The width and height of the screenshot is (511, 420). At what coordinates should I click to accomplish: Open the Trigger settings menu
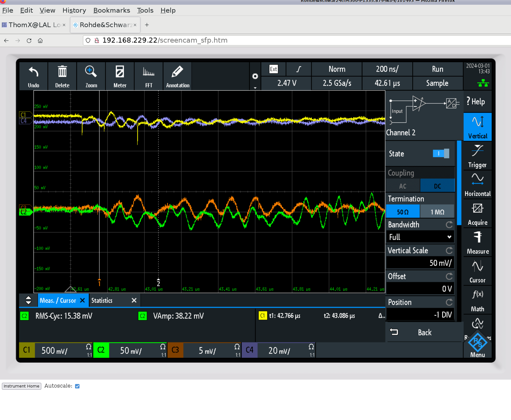[477, 156]
